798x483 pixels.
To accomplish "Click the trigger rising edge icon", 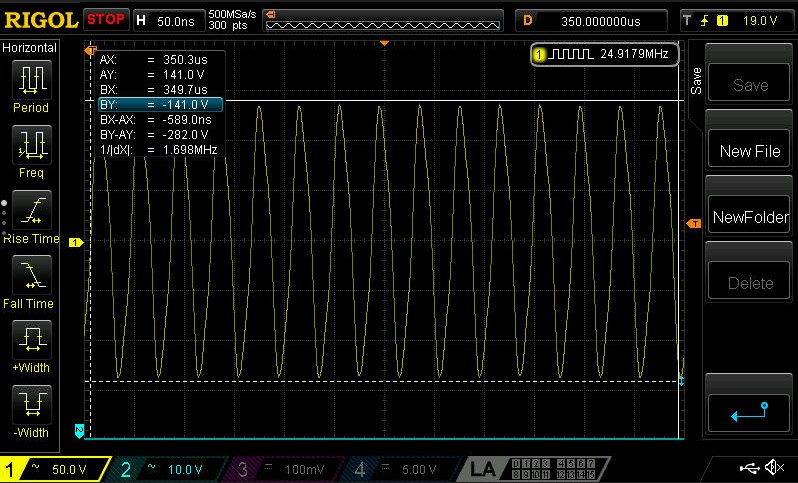I will click(705, 21).
